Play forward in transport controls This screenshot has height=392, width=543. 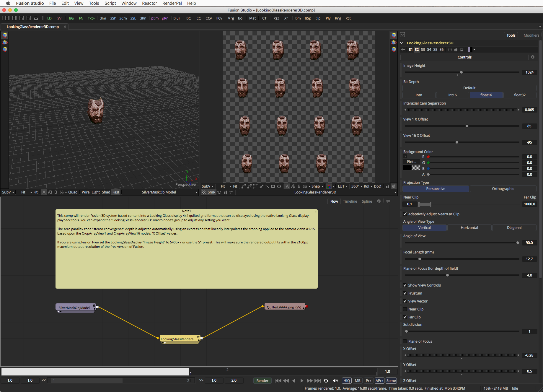[301, 380]
